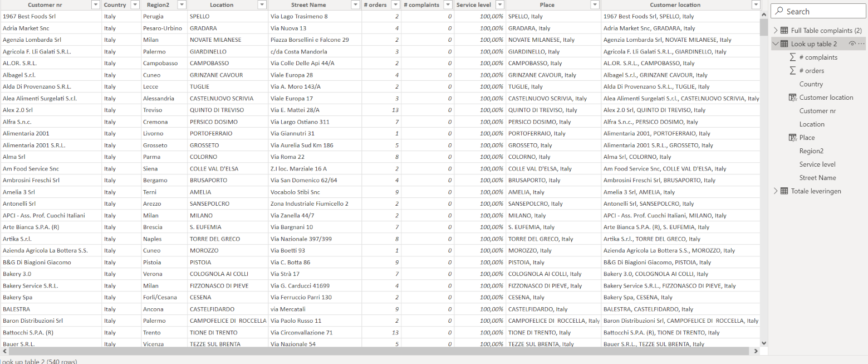The image size is (868, 364).
Task: Click the scroll down arrow of the table
Action: point(764,343)
